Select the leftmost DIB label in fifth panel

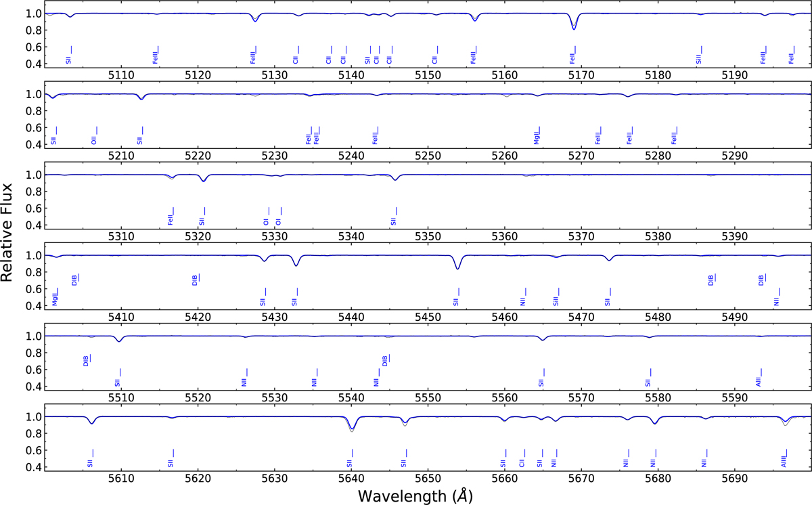pos(87,361)
